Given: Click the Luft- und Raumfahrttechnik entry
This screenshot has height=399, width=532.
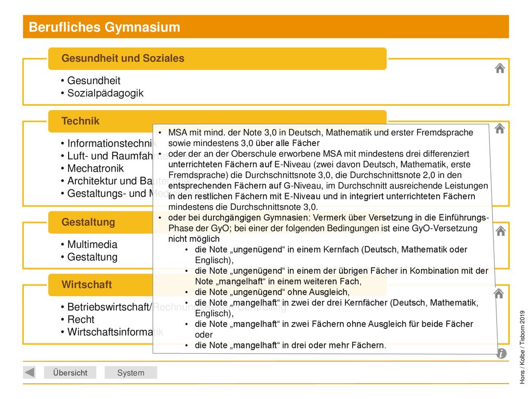Looking at the screenshot, I should [x=127, y=156].
